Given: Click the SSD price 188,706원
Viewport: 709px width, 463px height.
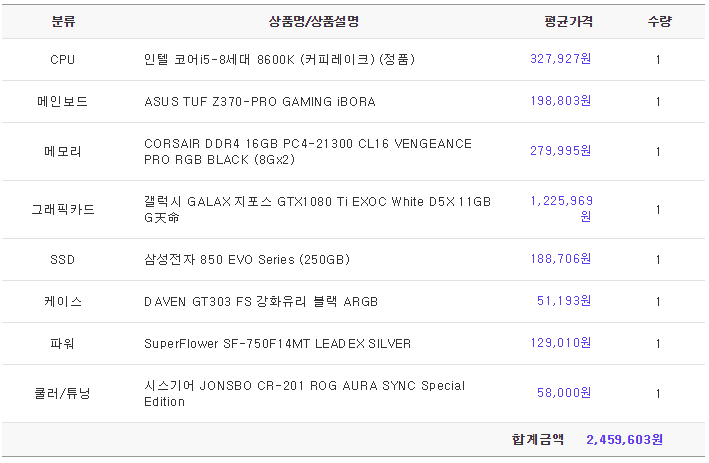Looking at the screenshot, I should click(560, 259).
